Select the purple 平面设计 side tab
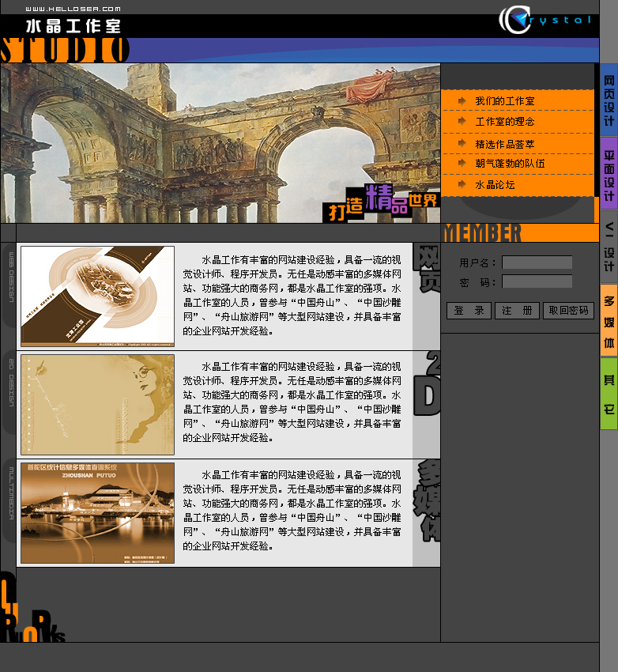This screenshot has height=672, width=618. 609,174
